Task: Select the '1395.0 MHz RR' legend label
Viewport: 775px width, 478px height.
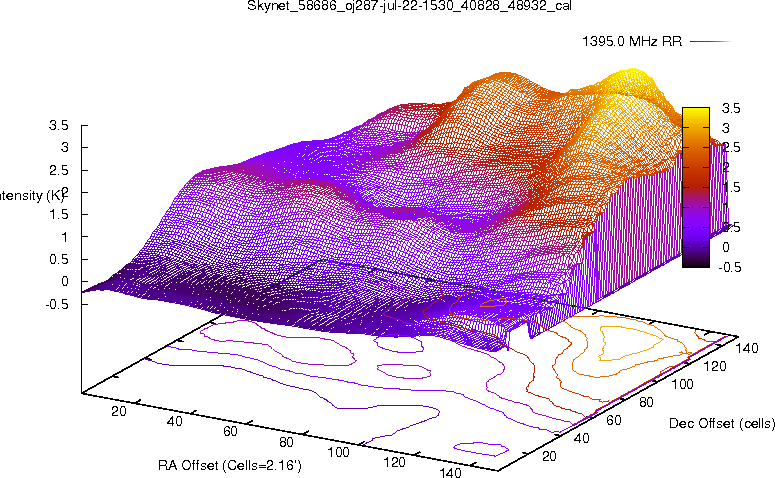Action: [x=632, y=42]
